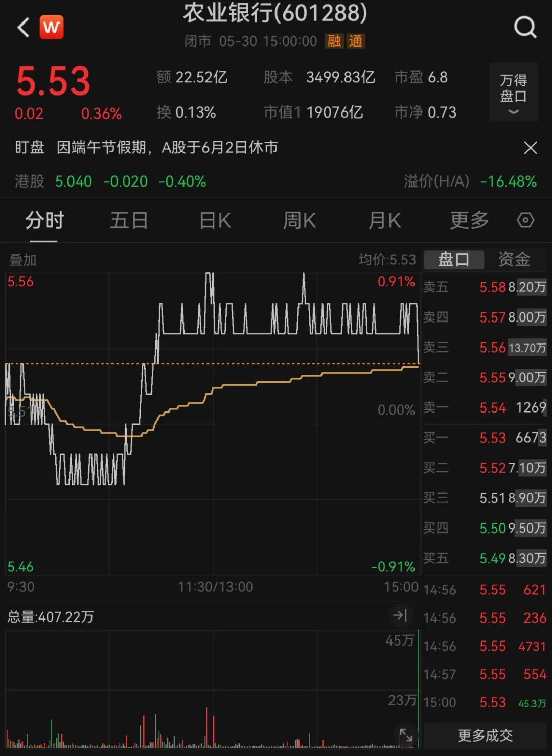The image size is (552, 756).
Task: Tap 市值1 19076亿 market cap
Action: pyautogui.click(x=313, y=112)
